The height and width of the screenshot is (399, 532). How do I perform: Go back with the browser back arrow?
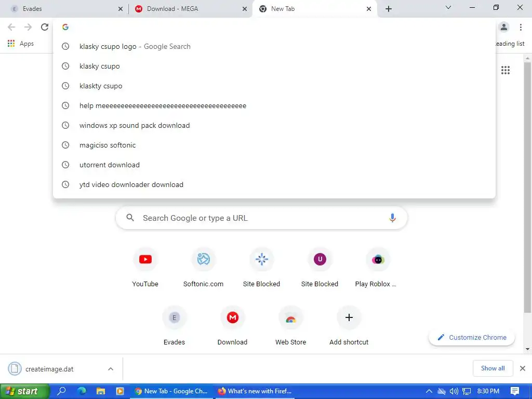click(x=11, y=27)
